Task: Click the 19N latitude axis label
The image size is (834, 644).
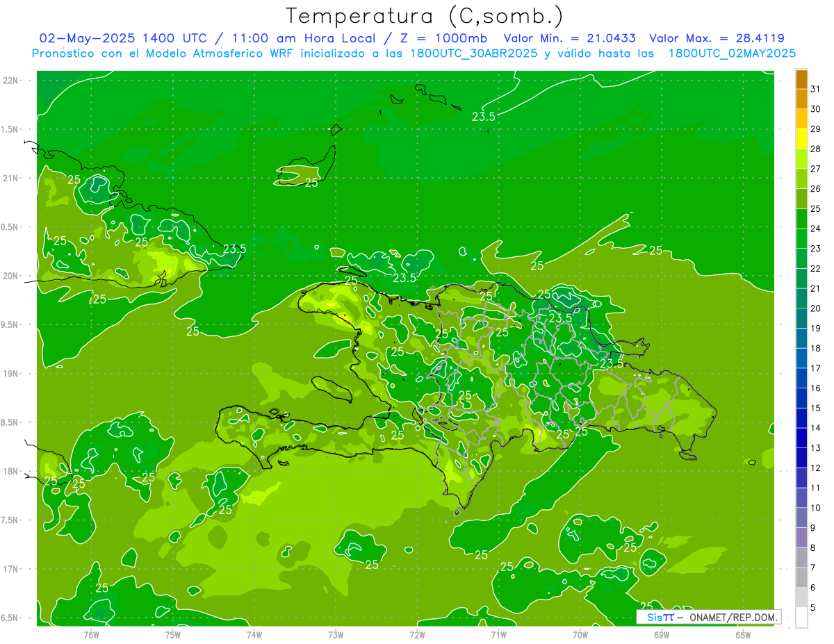Action: point(11,374)
